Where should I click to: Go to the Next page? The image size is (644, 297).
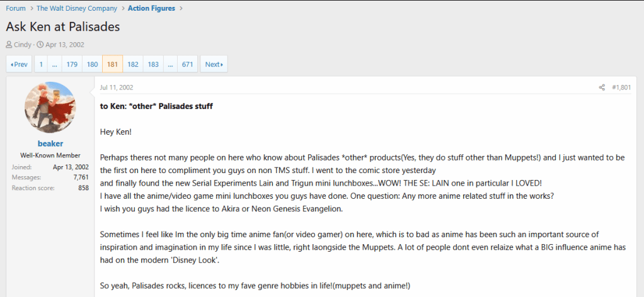coord(214,64)
